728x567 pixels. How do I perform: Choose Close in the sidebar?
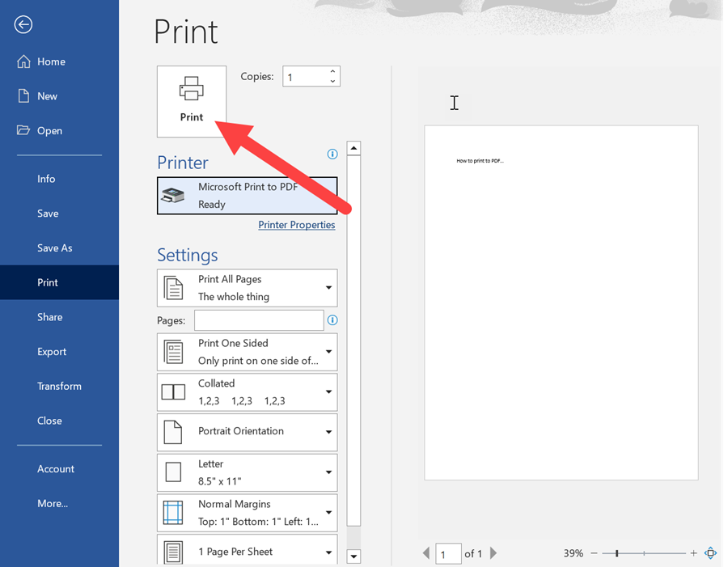point(59,421)
